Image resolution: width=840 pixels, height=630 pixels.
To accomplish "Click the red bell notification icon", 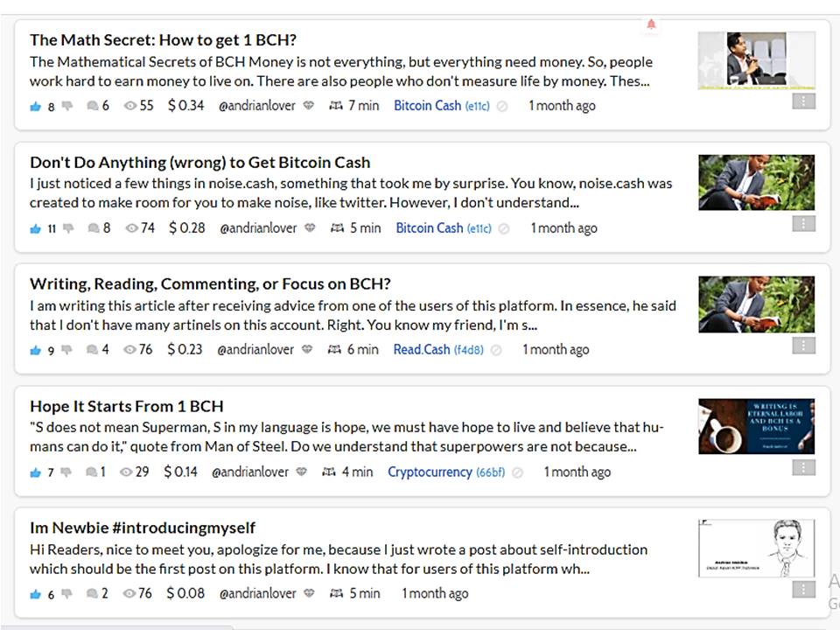I will point(651,24).
